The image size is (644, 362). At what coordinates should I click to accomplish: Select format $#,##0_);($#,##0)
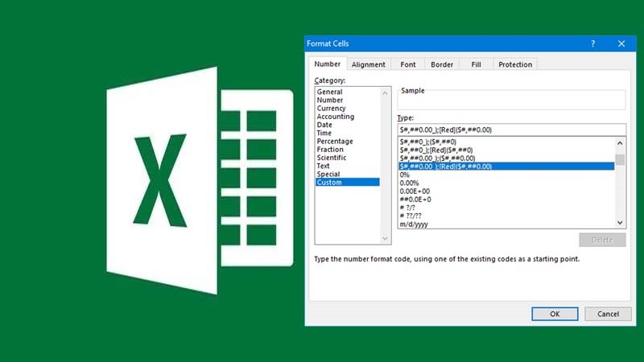506,142
